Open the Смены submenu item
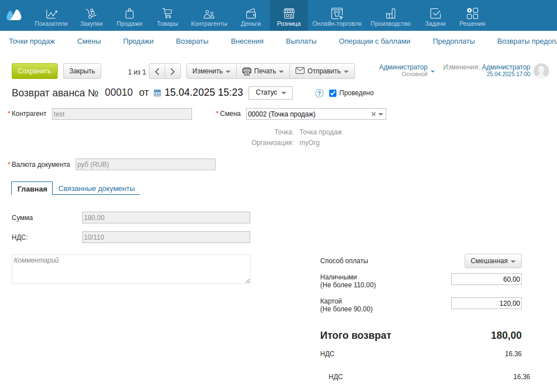 (89, 41)
